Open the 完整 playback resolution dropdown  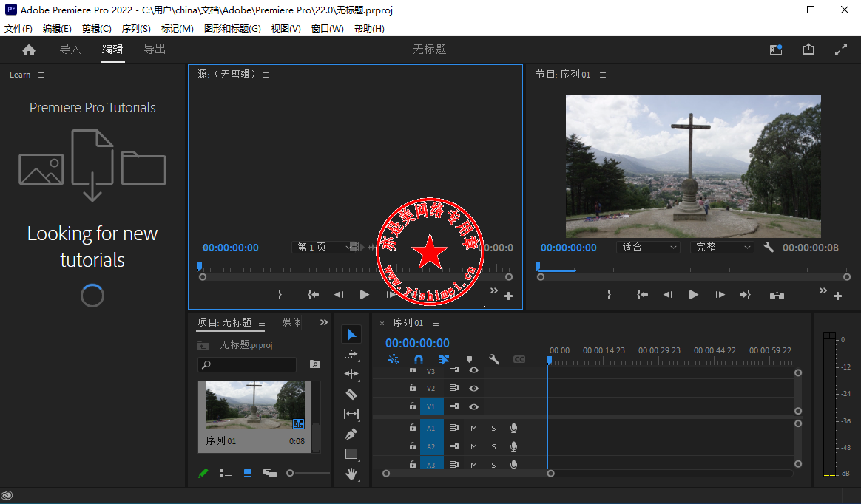pyautogui.click(x=722, y=248)
